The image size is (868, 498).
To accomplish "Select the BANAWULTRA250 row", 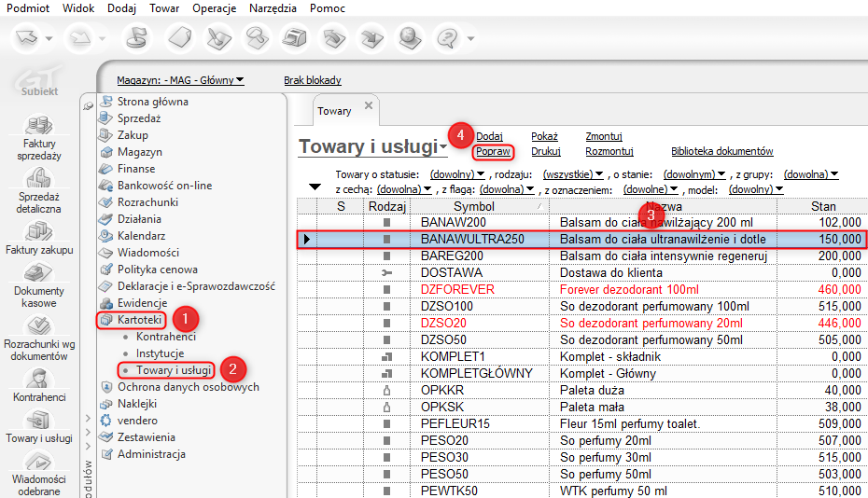I will click(x=581, y=239).
